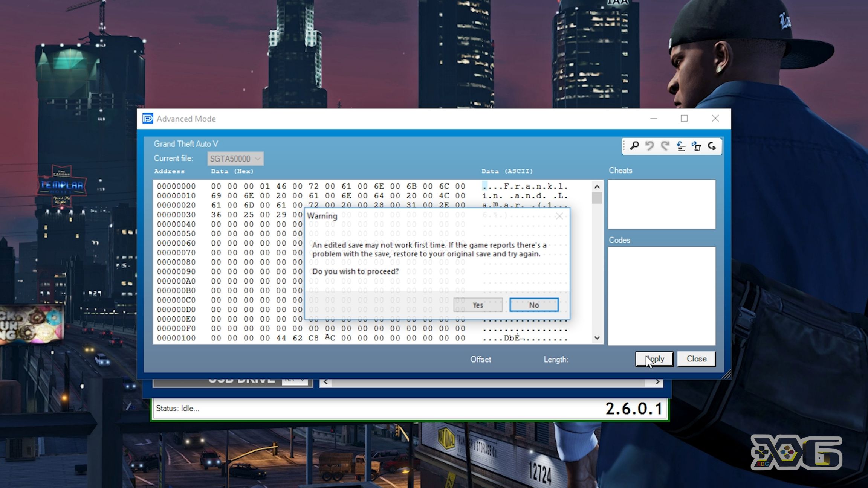The image size is (868, 488).
Task: Click the 2.6.0.1 version number
Action: [x=634, y=409]
